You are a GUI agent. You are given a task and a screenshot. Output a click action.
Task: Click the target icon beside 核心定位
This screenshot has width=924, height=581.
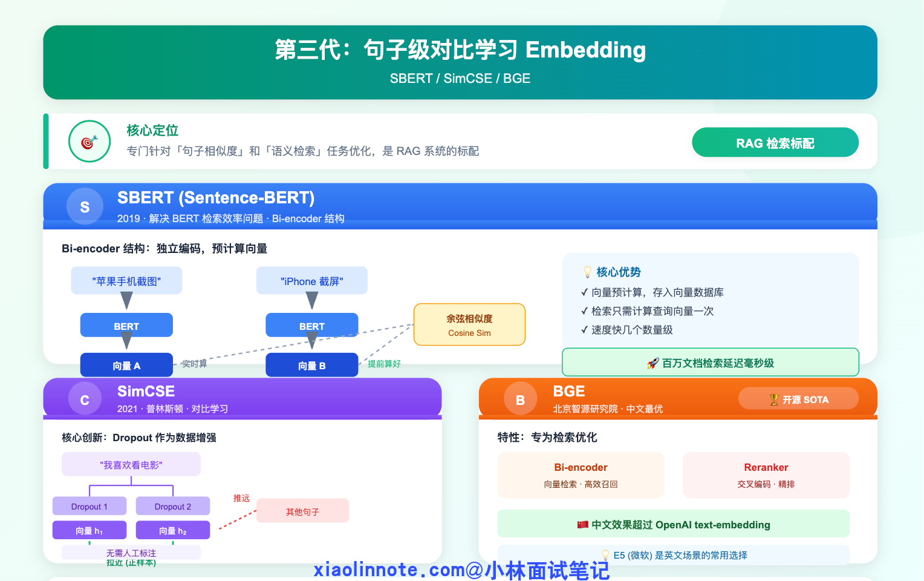[x=89, y=142]
